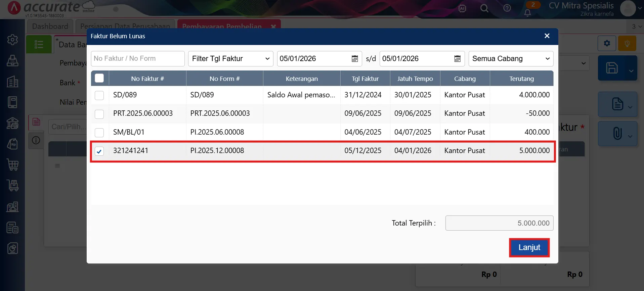644x291 pixels.
Task: Click the settings gear in the sidebar
Action: click(13, 40)
